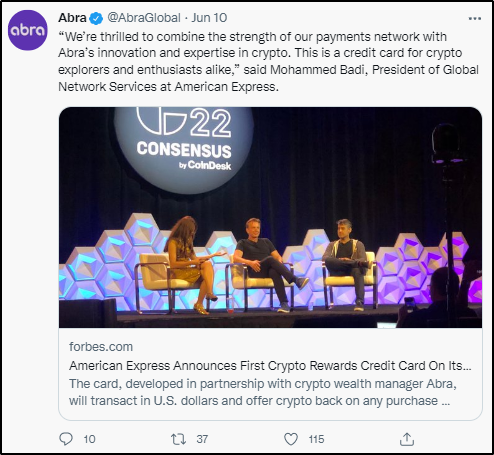This screenshot has height=455, width=494.
Task: Click the purple Abra profile avatar
Action: tap(28, 30)
